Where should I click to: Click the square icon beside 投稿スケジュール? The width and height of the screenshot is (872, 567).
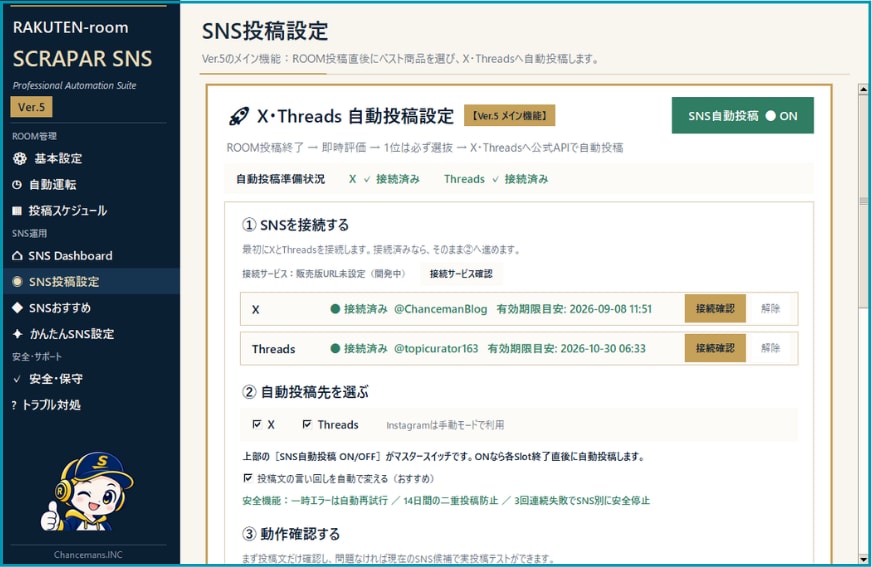tap(17, 211)
